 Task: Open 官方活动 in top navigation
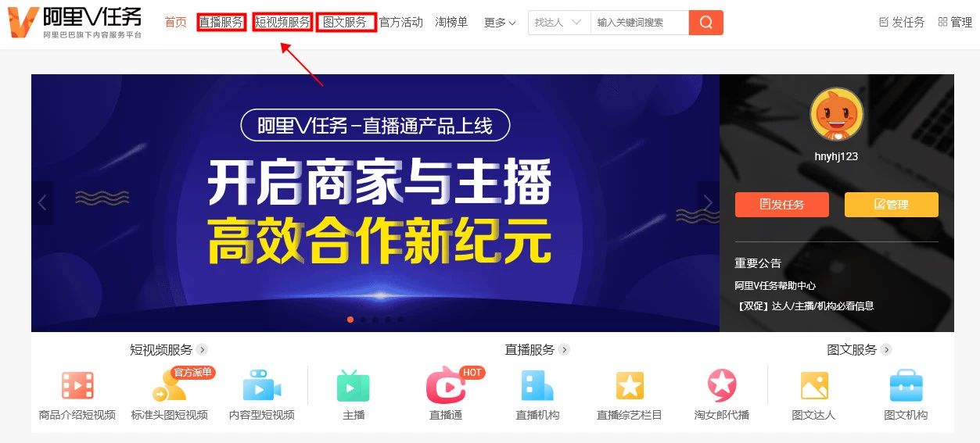[400, 23]
